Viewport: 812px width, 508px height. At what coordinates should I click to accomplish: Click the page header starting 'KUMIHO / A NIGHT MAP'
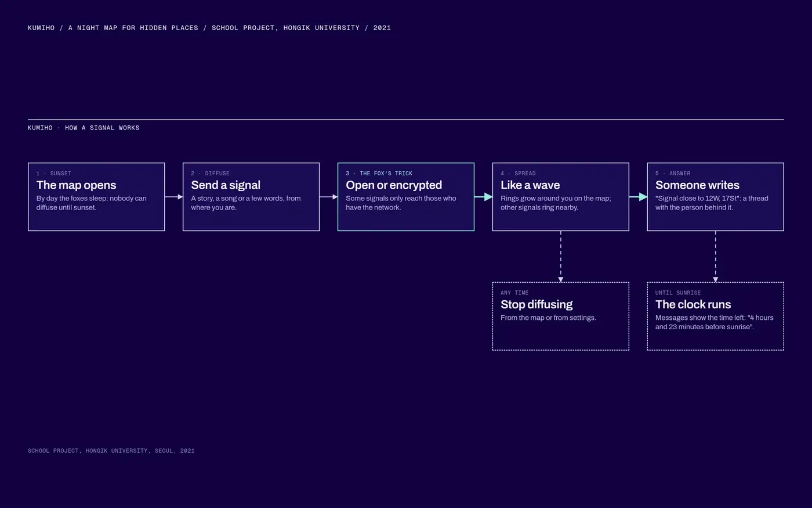point(209,28)
